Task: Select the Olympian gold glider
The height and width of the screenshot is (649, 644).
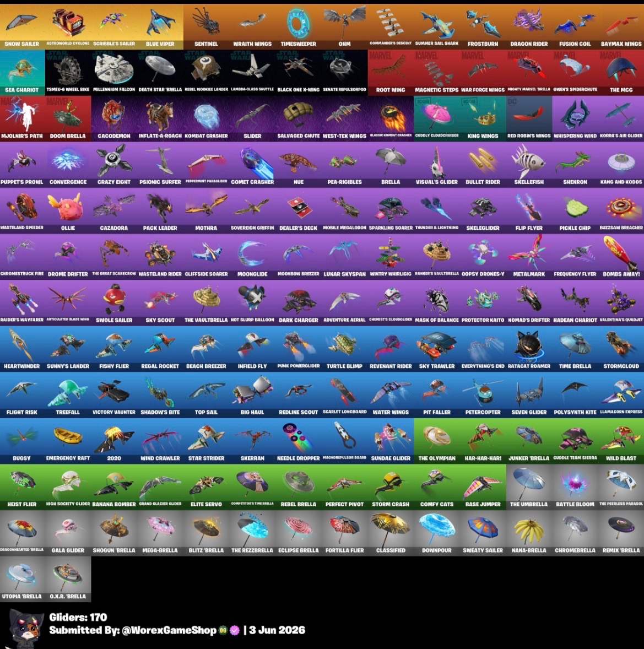Action: (x=437, y=440)
